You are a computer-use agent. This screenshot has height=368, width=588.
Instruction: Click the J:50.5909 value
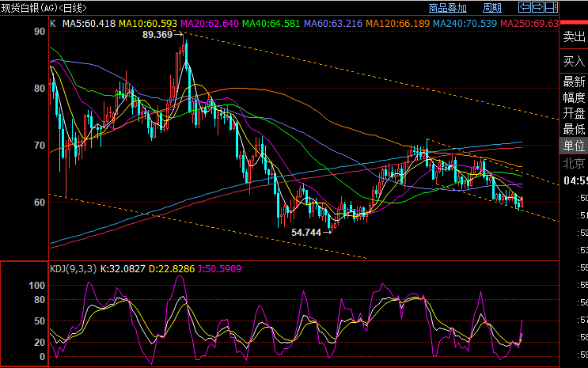[x=220, y=268]
